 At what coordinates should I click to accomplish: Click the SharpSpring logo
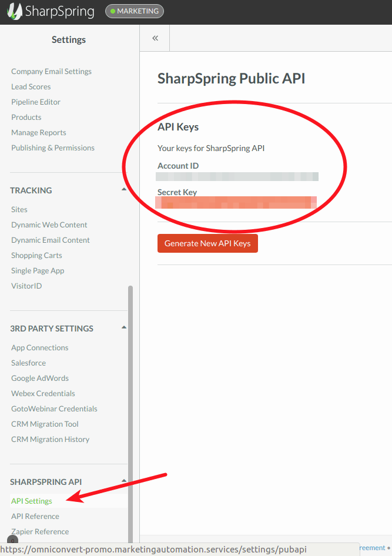pos(51,11)
